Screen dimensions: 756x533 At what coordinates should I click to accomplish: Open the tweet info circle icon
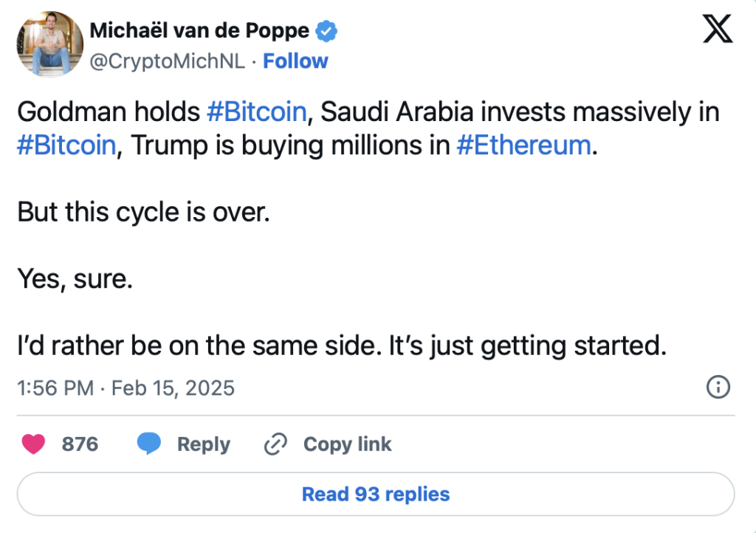[x=718, y=387]
